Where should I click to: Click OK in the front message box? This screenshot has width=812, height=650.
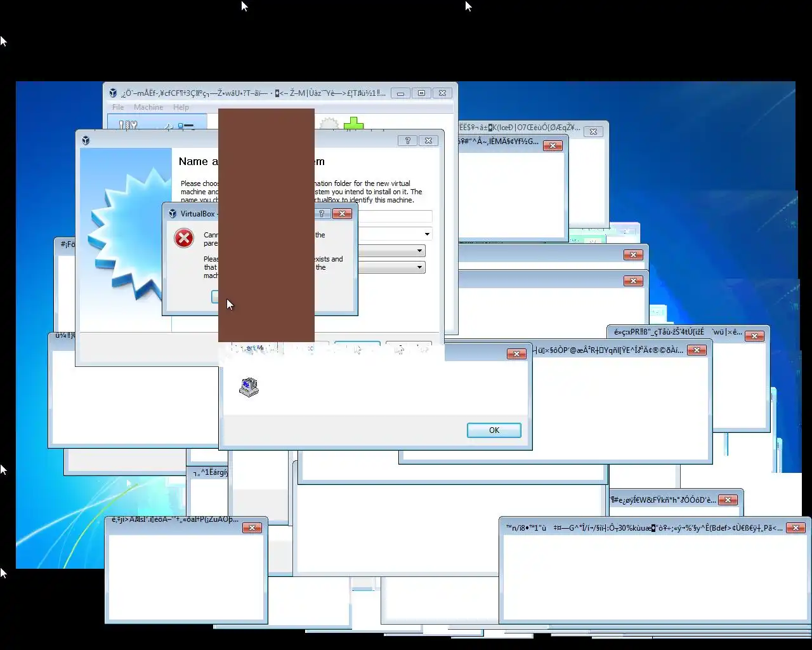click(x=494, y=430)
